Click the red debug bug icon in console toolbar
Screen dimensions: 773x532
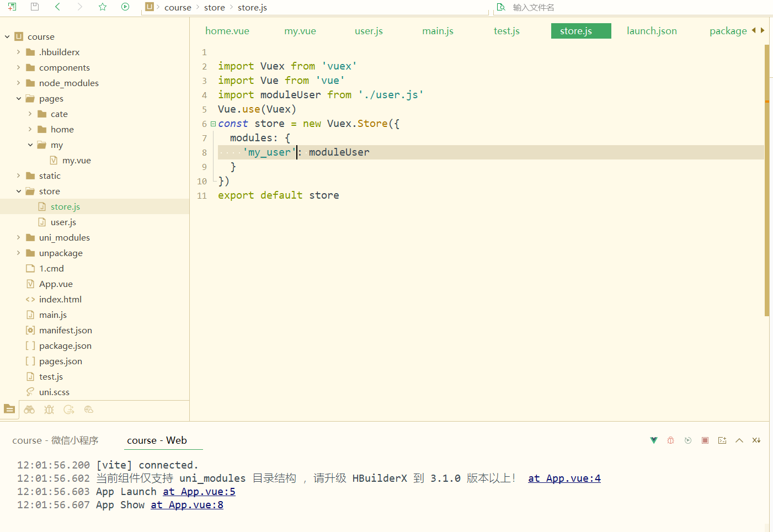[671, 440]
